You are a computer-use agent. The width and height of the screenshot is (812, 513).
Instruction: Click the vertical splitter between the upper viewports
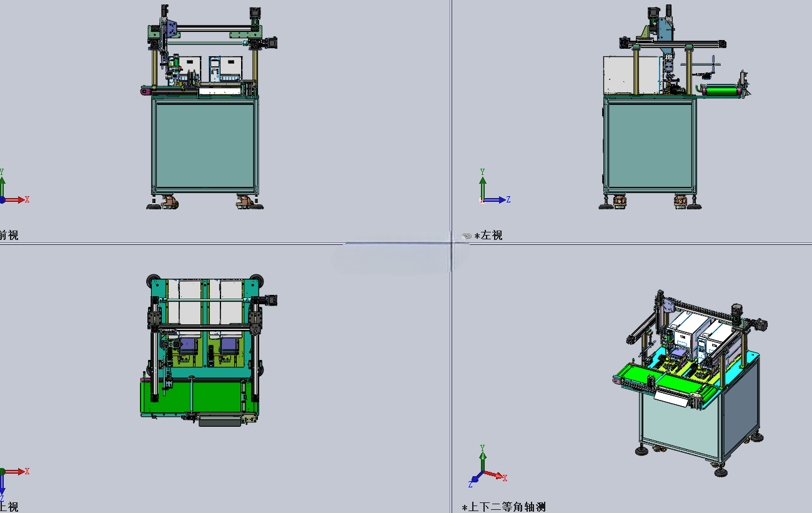click(x=451, y=119)
